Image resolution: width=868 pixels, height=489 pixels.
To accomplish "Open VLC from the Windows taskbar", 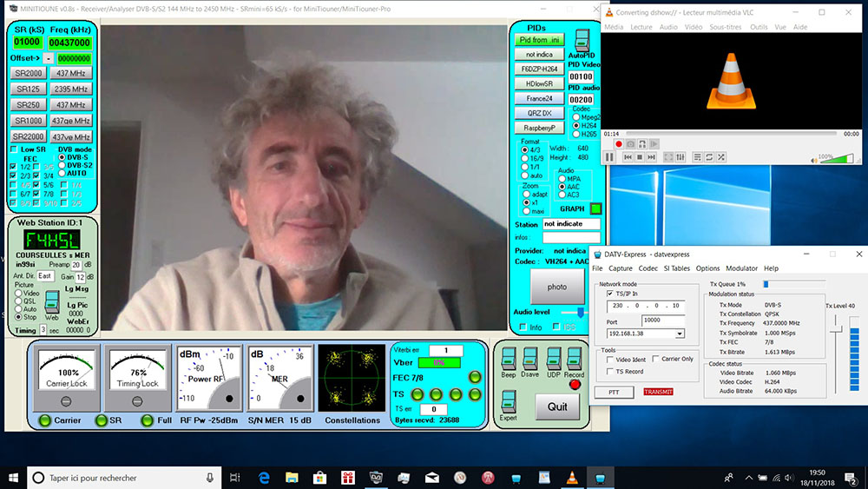I will click(x=570, y=477).
